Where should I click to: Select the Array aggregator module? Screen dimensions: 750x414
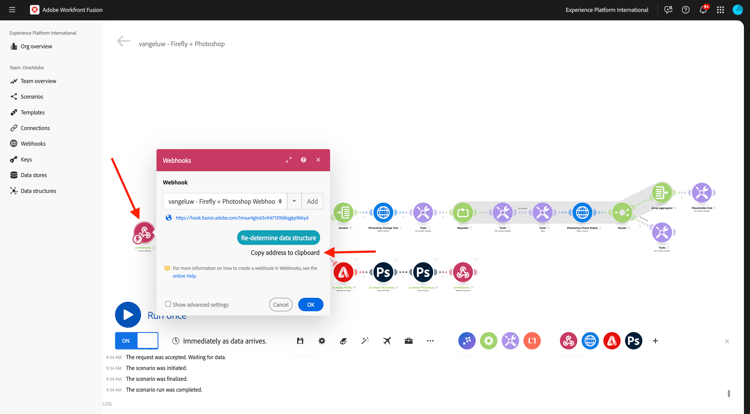[x=662, y=193]
